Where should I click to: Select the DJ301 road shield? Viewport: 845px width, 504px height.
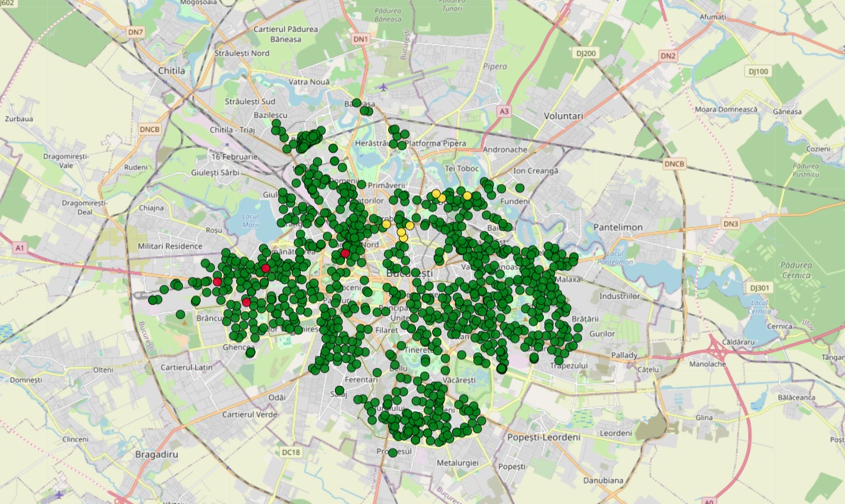759,288
